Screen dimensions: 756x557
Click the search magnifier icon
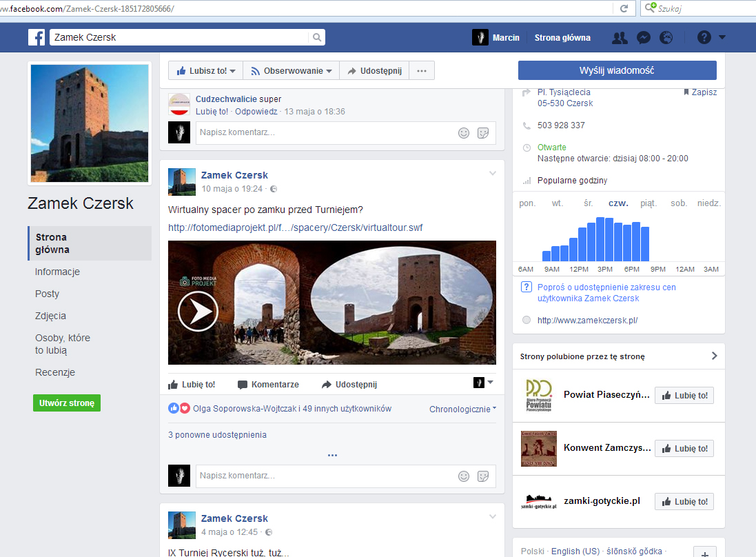(x=317, y=38)
